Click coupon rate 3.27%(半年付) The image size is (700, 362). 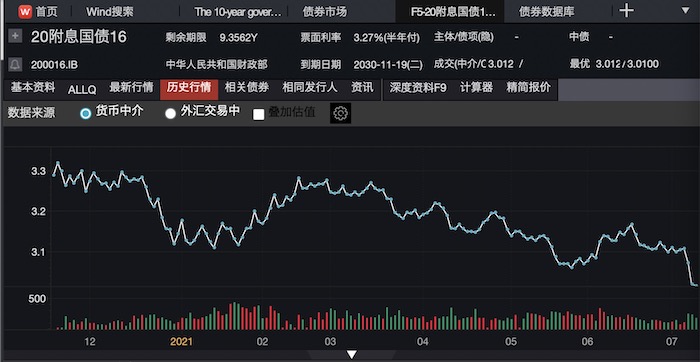pos(387,38)
